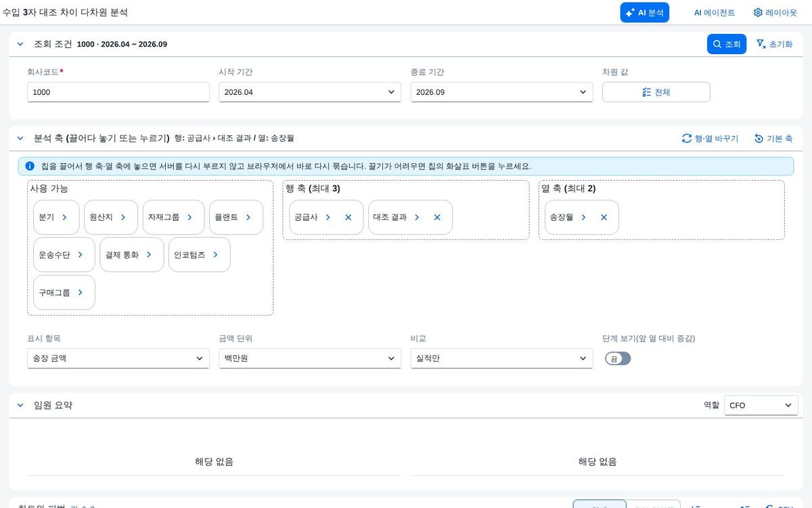Click the arrow on the 원산지 chip
This screenshot has width=812, height=508.
click(123, 217)
